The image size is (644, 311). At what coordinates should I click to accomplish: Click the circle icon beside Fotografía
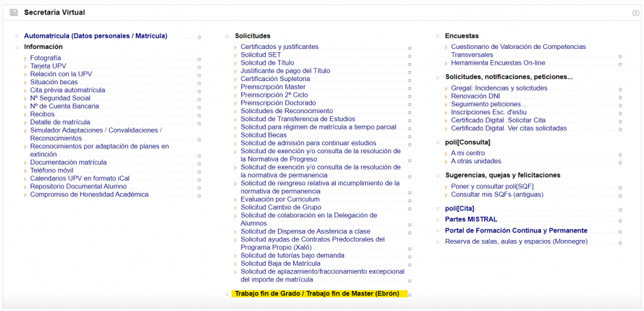point(199,59)
